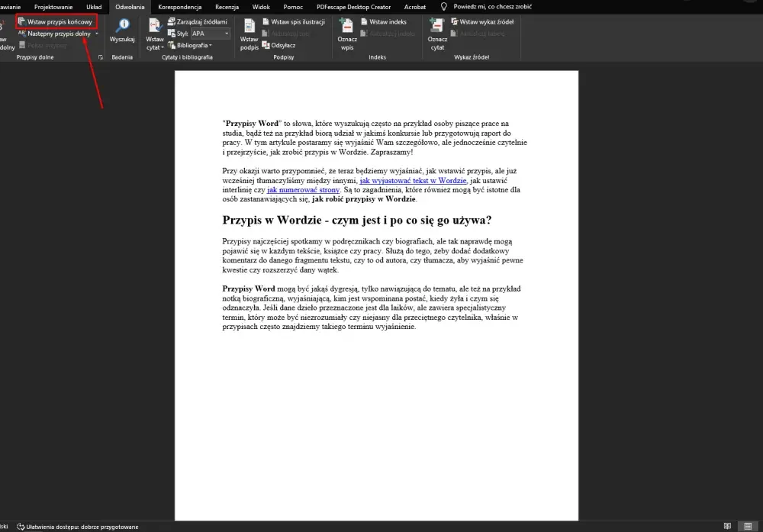
Task: Click the Wyszukaj magnifier icon
Action: coord(122,25)
